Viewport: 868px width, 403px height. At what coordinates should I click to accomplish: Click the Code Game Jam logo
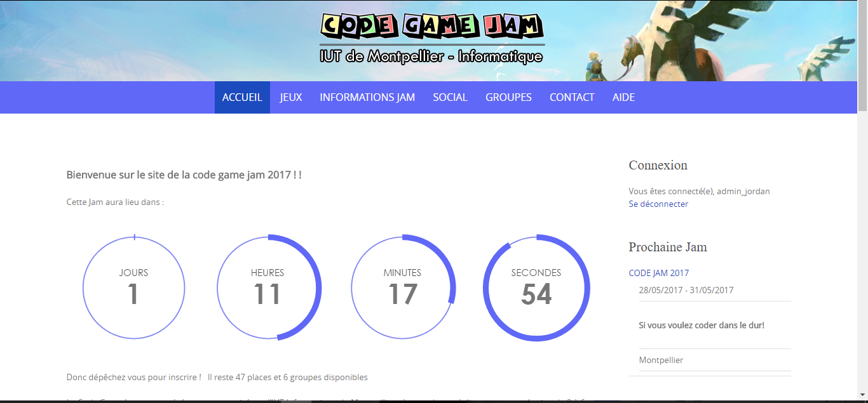(432, 27)
